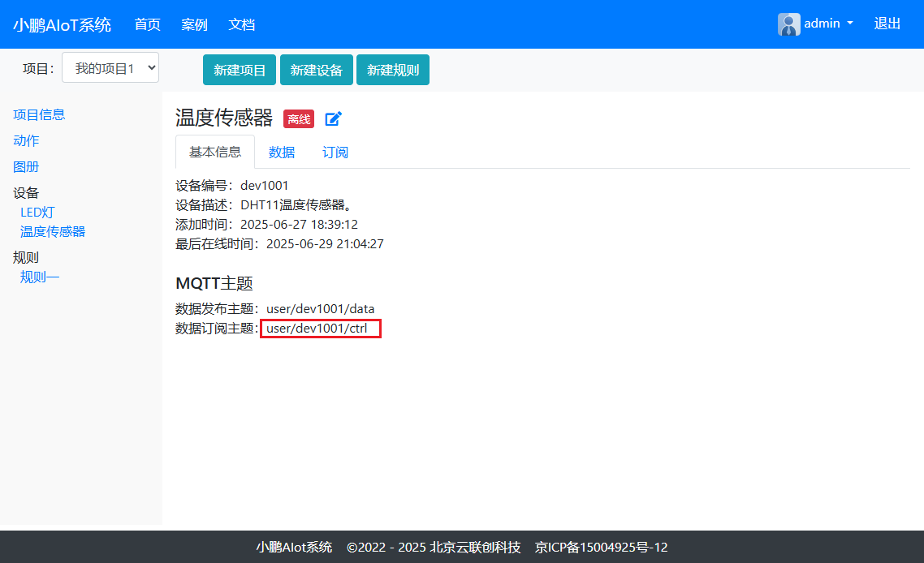Click the 京ICP备15004925号-12 footer text

pos(601,547)
